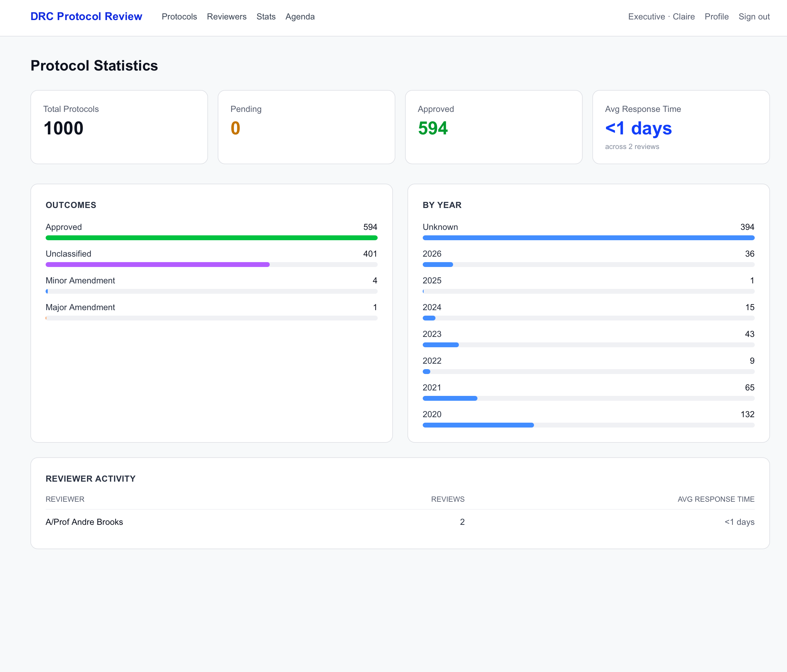Open the DRC Protocol Review home link
787x672 pixels.
coord(86,17)
